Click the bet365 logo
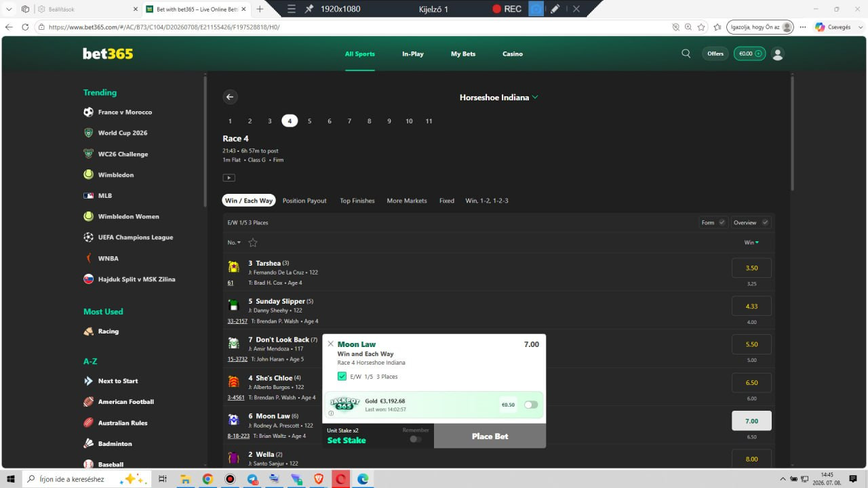The width and height of the screenshot is (868, 488). (x=108, y=54)
